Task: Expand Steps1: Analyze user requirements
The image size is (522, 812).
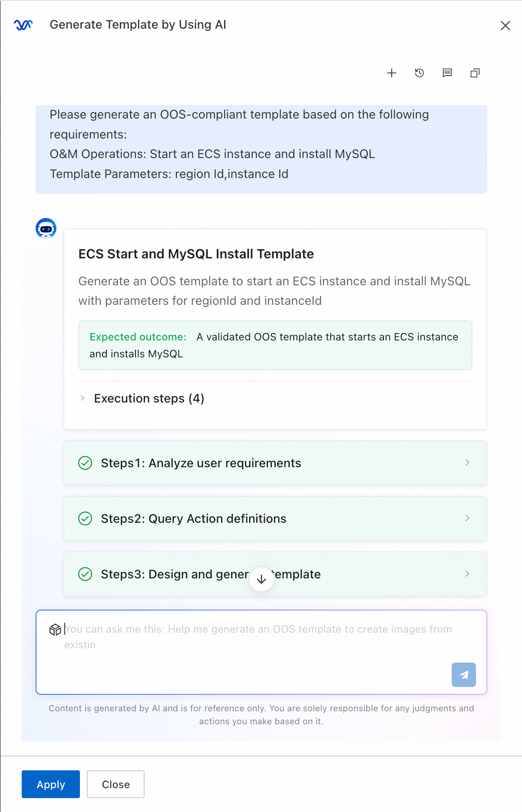Action: pyautogui.click(x=275, y=463)
